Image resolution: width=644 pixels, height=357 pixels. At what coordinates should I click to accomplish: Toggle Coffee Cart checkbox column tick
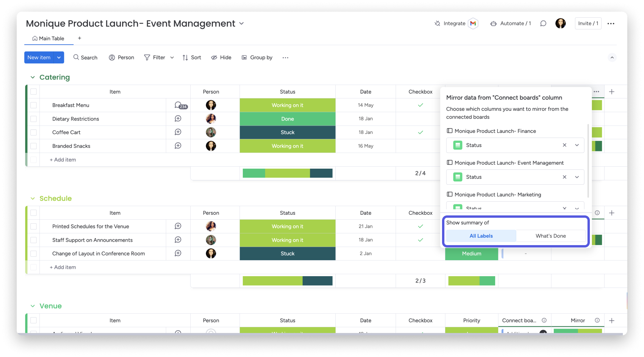pyautogui.click(x=420, y=132)
